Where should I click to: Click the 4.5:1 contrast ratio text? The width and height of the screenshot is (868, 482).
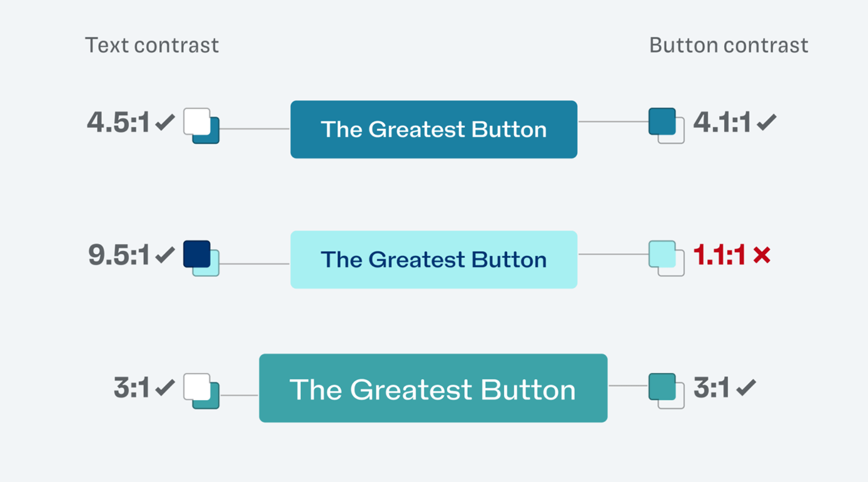(x=118, y=123)
